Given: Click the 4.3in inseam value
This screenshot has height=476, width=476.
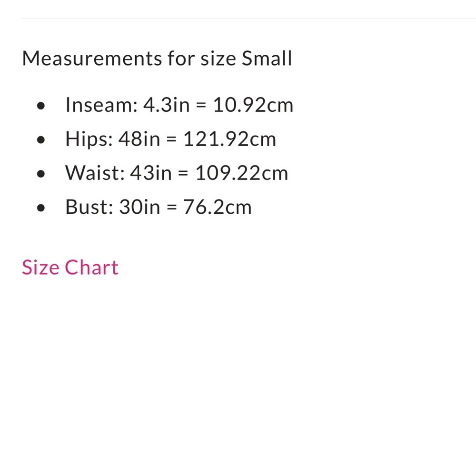Looking at the screenshot, I should coord(166,105).
